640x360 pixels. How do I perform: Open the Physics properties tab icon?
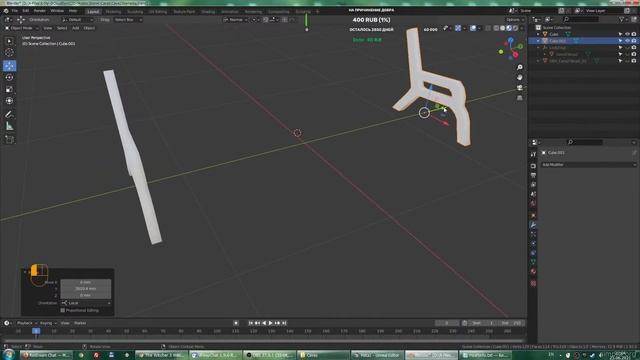pos(533,243)
